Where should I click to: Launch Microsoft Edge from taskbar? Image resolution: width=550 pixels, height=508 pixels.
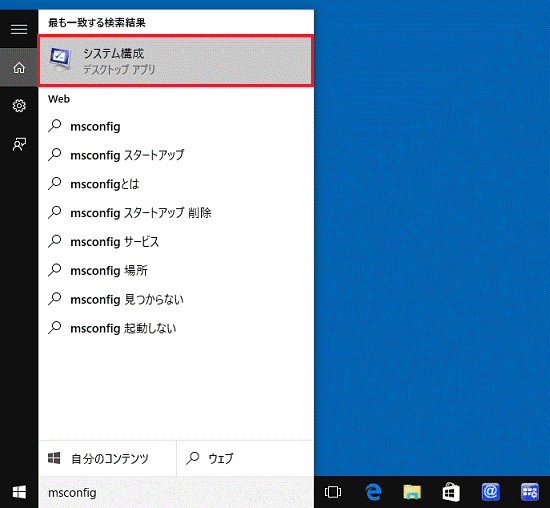373,492
